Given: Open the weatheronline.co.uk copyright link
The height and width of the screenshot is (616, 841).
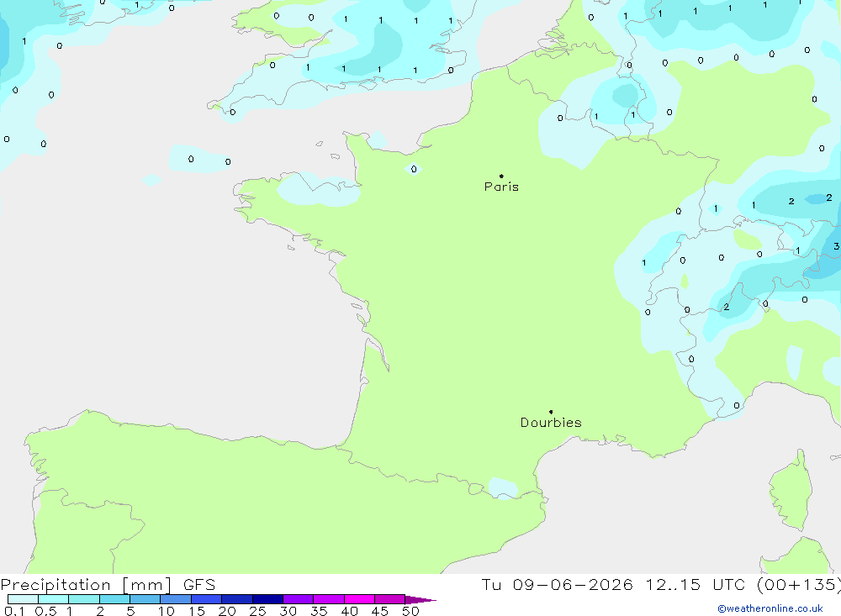Looking at the screenshot, I should point(770,608).
